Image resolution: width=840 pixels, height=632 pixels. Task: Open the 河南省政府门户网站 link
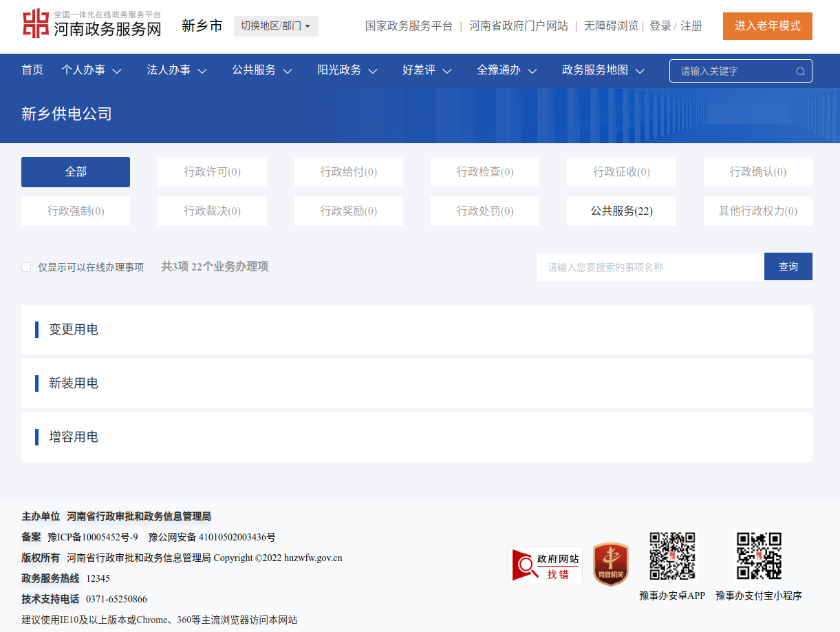(x=519, y=26)
